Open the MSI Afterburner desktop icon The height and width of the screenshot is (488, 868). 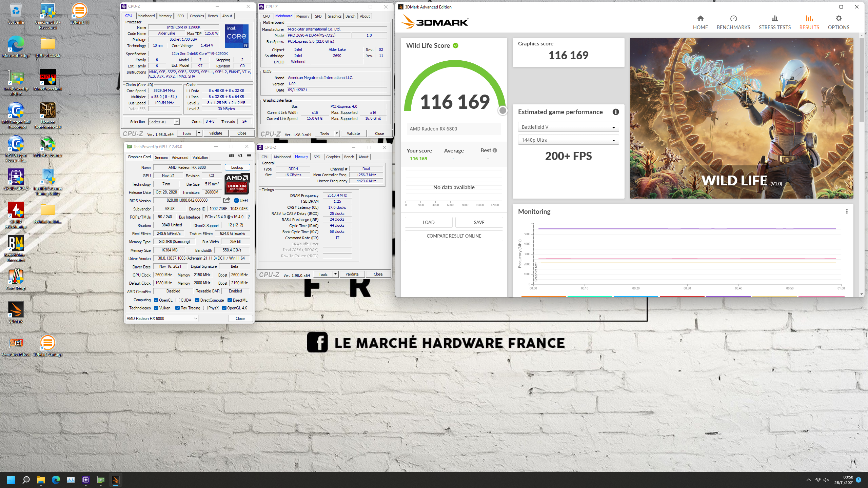pos(47,147)
